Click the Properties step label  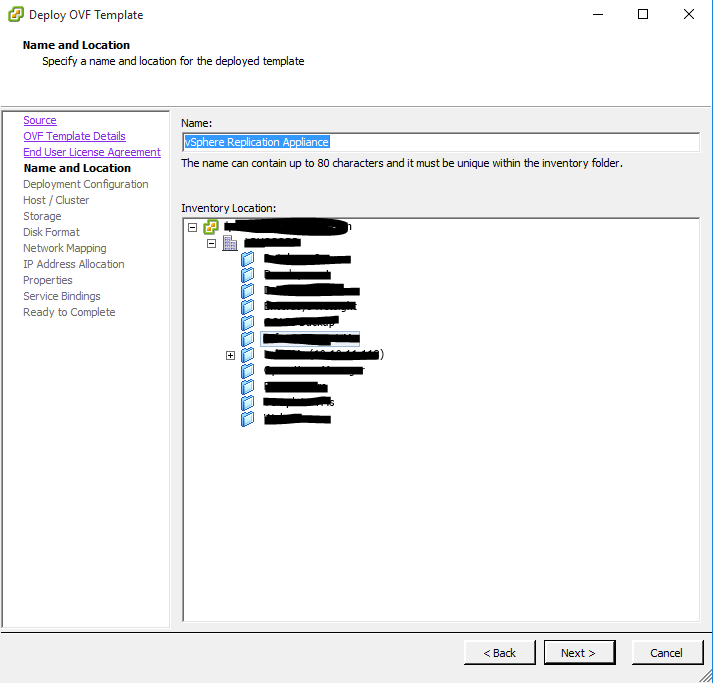point(48,280)
